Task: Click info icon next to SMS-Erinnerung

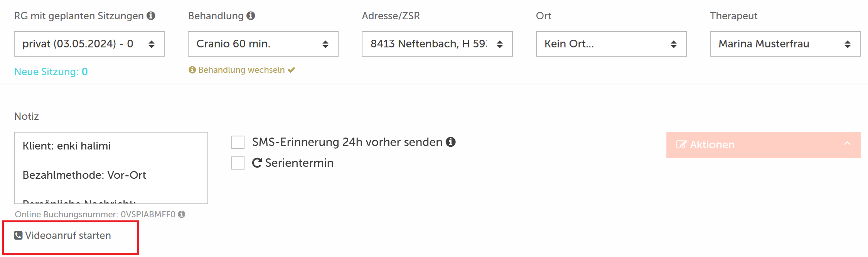Action: 450,142
